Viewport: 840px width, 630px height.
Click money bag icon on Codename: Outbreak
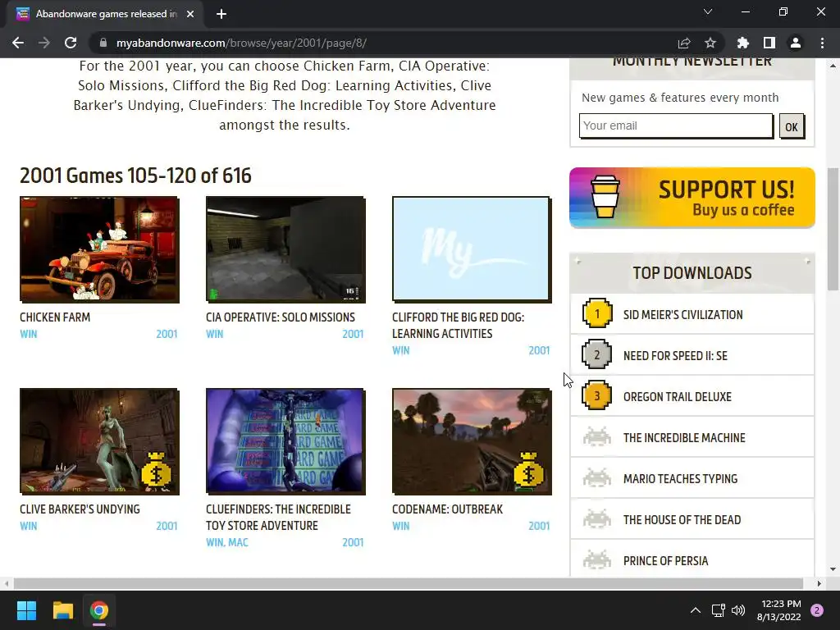(x=528, y=470)
